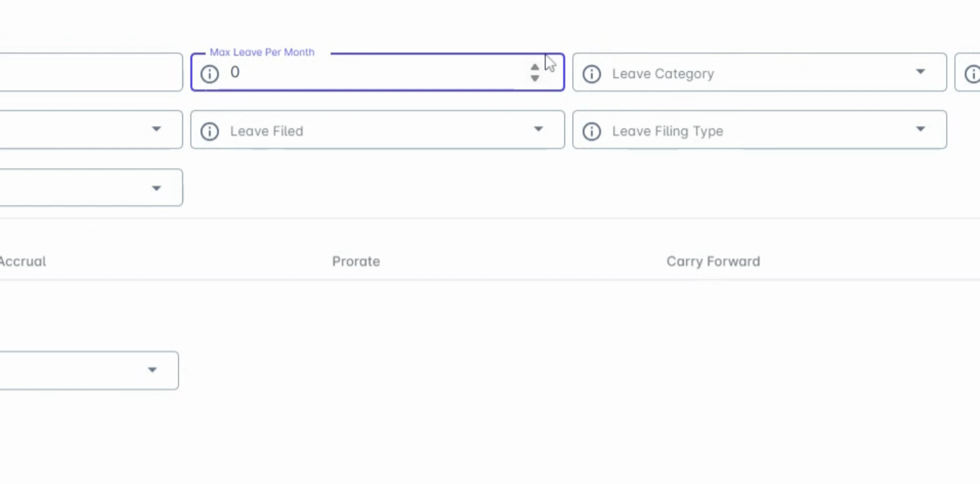Expand the dropdown below the Accrual tab
The image size is (980, 484).
[152, 370]
